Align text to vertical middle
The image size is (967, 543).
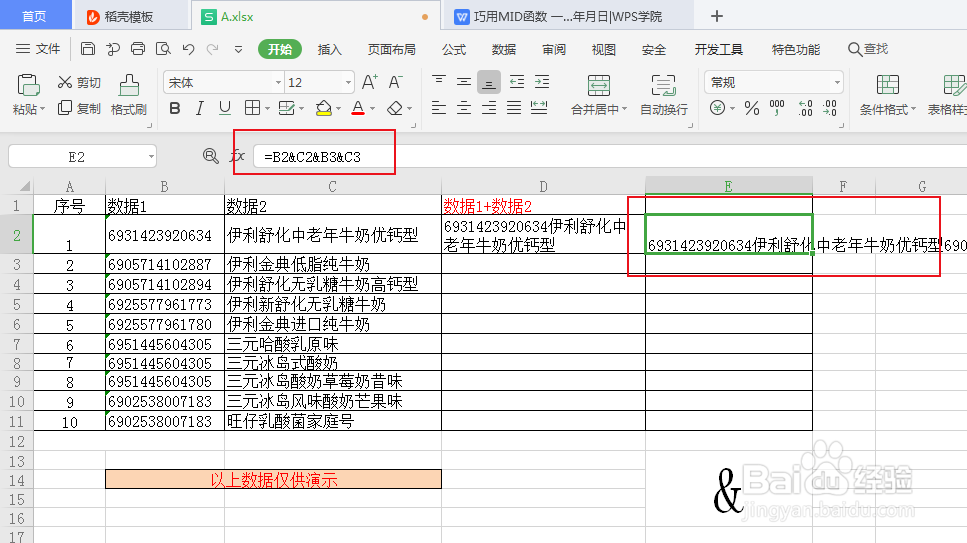[x=464, y=81]
